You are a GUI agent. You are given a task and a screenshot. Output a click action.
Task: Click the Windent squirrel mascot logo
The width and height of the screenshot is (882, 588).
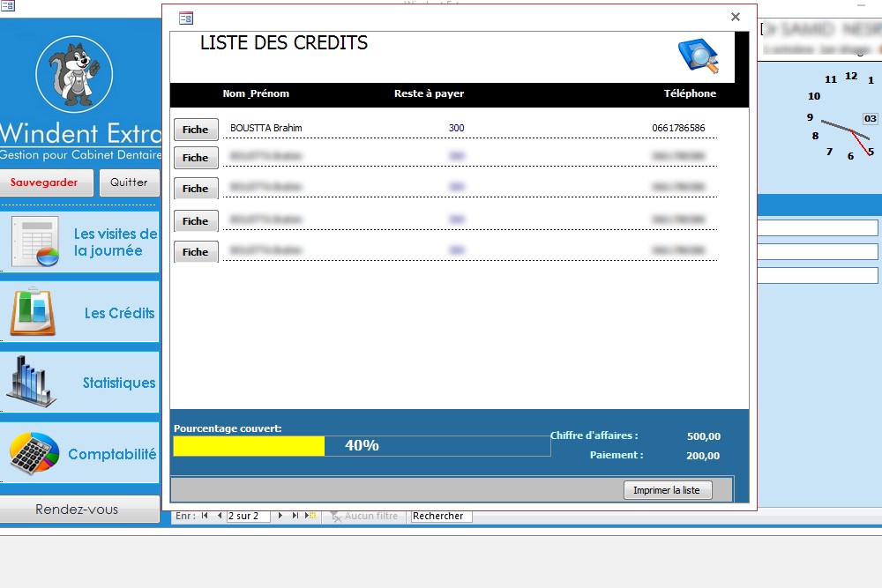pos(74,74)
